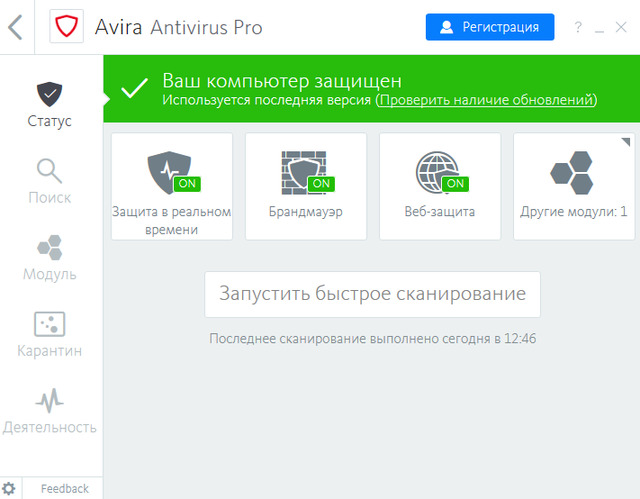Close the Avira window
Image resolution: width=640 pixels, height=499 pixels.
[621, 27]
